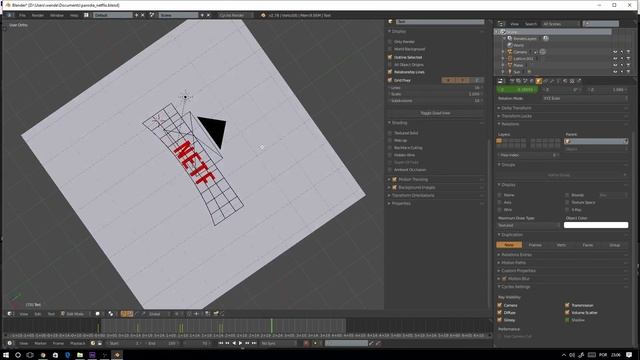Open the Object properties tab icon
The image size is (640, 360).
tap(539, 81)
